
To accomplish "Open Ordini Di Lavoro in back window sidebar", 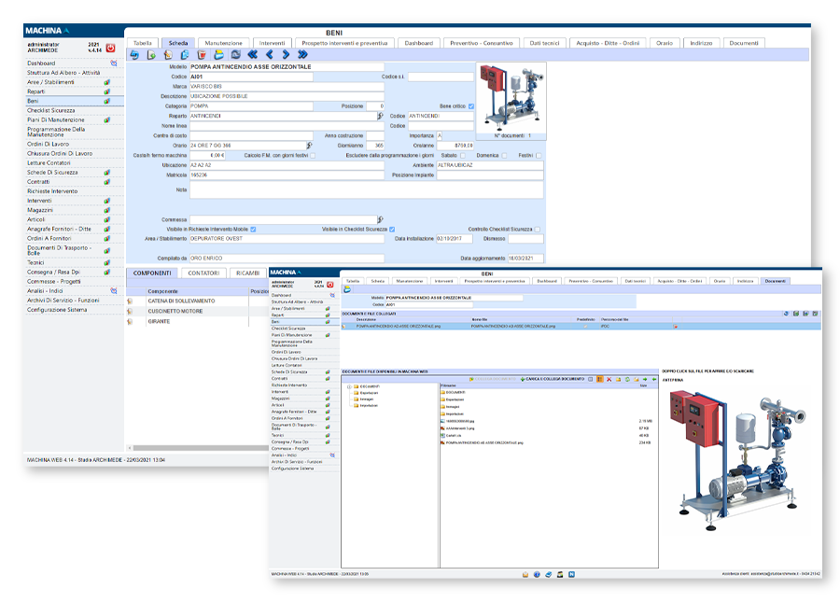I will point(49,144).
